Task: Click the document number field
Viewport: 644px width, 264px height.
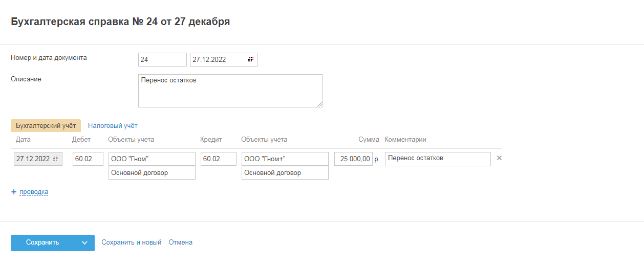Action: point(162,60)
